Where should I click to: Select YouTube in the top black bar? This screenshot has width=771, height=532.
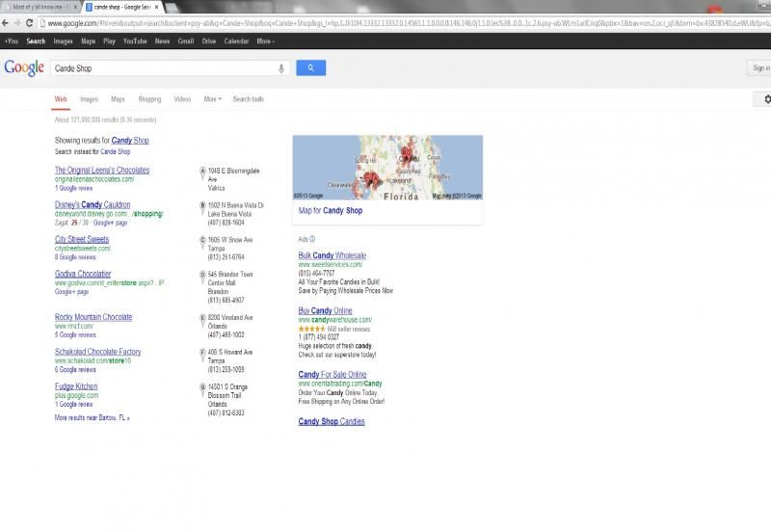point(135,41)
